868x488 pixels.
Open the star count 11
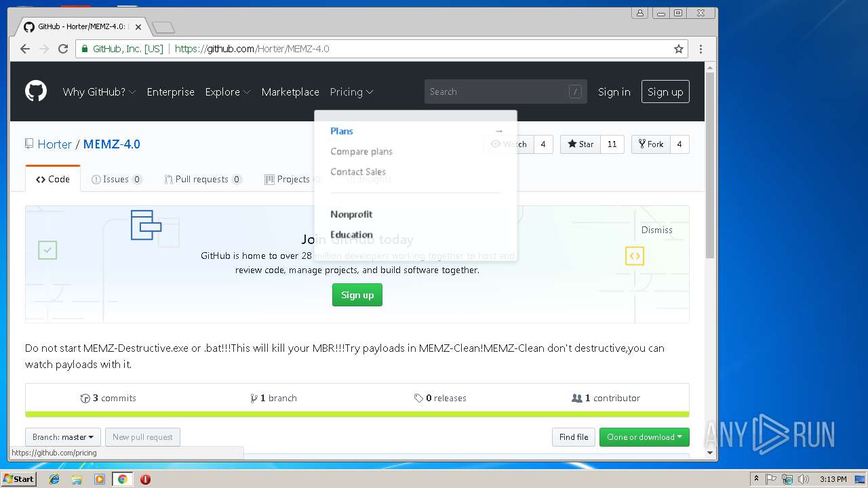point(612,144)
